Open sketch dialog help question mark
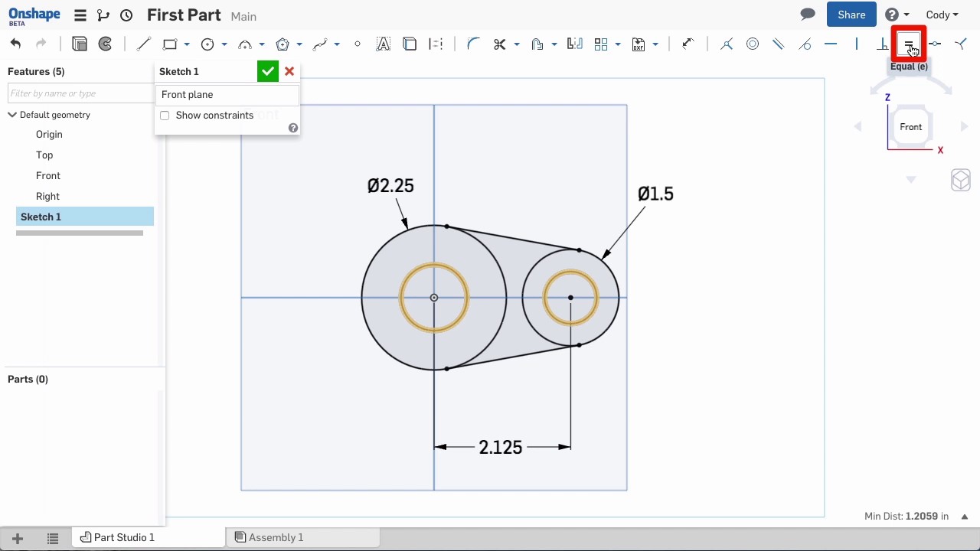This screenshot has height=551, width=980. click(x=293, y=128)
